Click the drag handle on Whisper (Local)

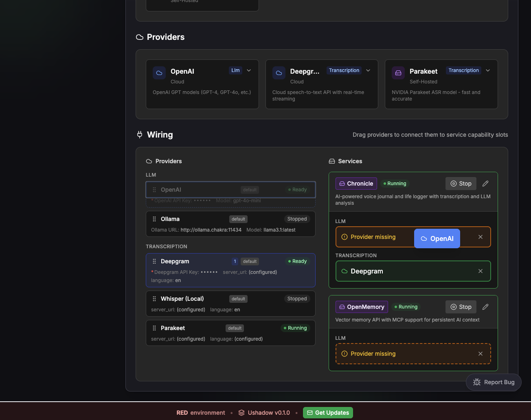tap(154, 299)
